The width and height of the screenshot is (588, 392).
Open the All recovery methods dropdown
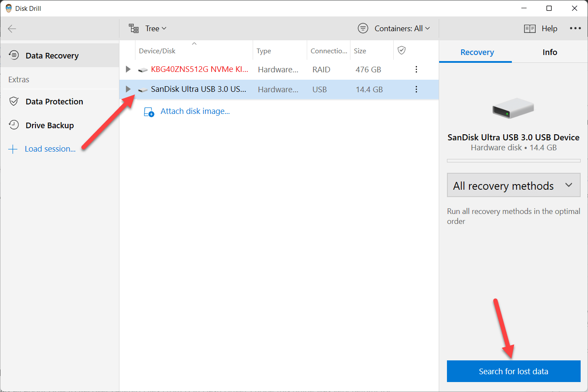click(x=513, y=185)
